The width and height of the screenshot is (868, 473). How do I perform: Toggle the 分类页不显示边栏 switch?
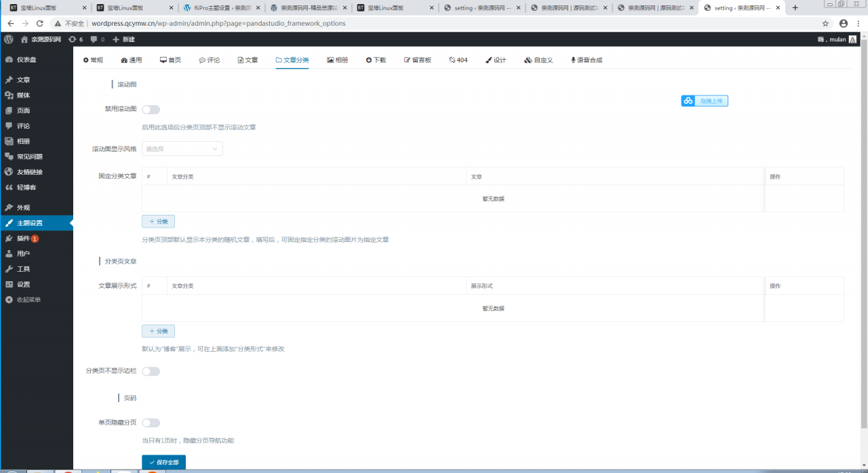click(151, 371)
